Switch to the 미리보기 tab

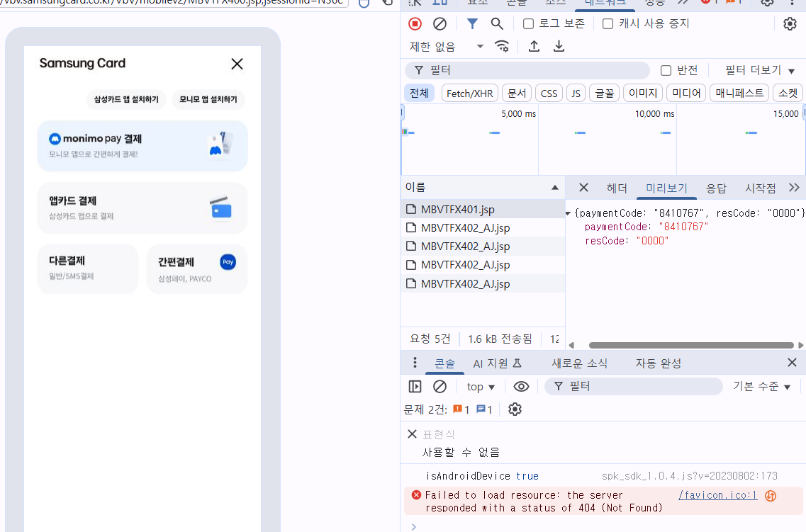(666, 188)
